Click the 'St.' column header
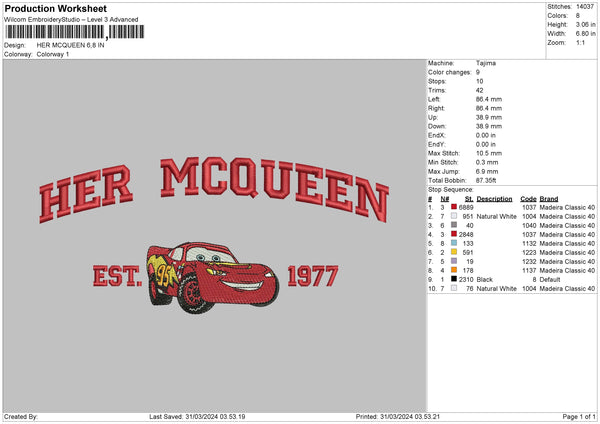The image size is (600, 424). [x=469, y=199]
